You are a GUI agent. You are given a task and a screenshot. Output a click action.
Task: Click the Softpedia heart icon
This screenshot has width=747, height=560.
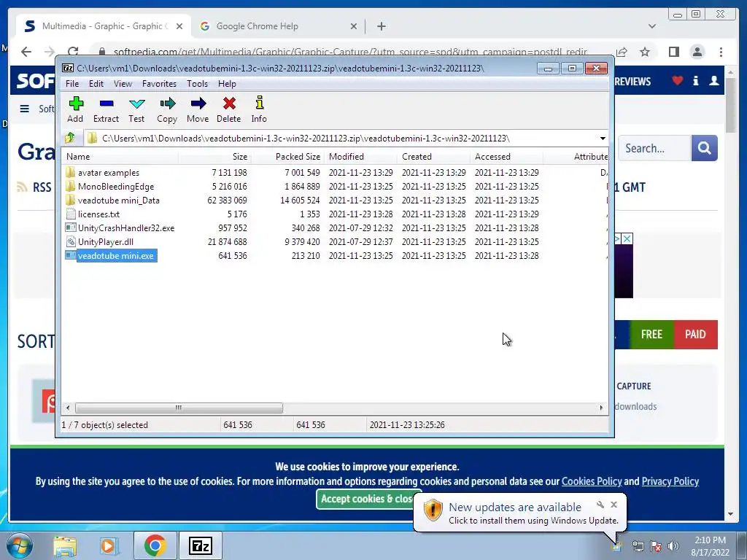(x=678, y=80)
